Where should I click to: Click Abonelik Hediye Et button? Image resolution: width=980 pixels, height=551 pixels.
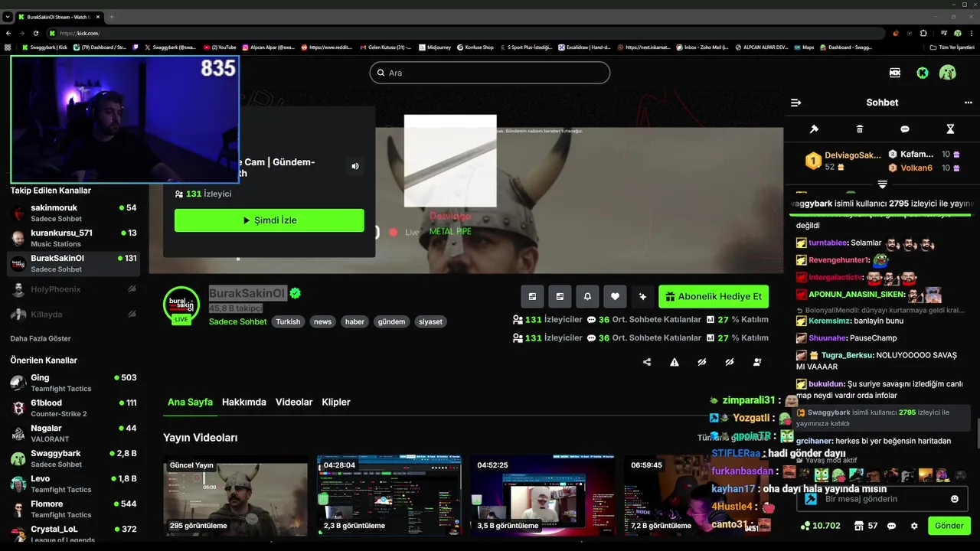pos(714,296)
